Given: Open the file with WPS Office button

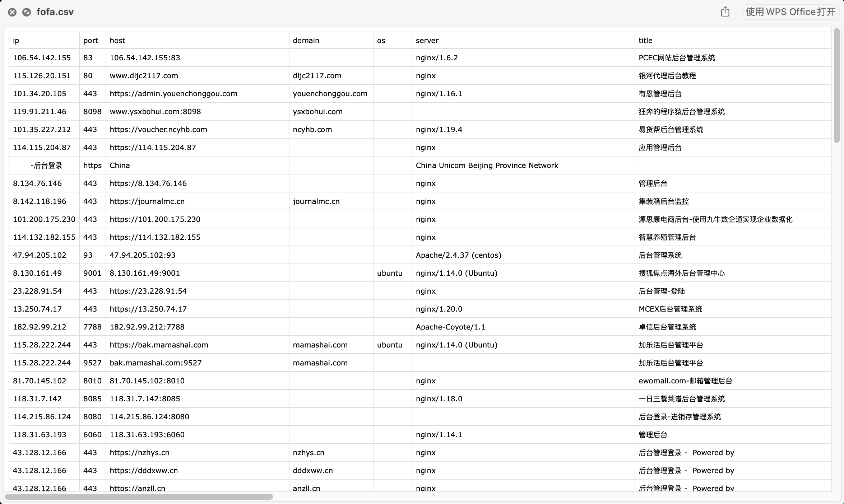Looking at the screenshot, I should click(790, 12).
